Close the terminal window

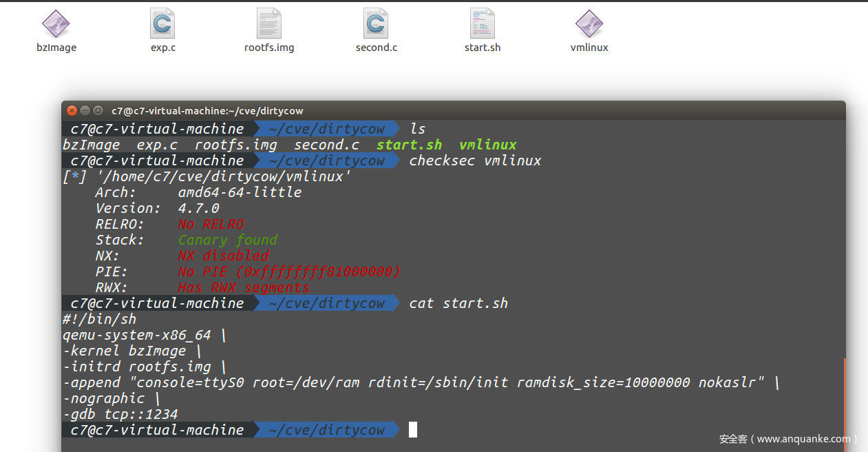click(x=72, y=111)
